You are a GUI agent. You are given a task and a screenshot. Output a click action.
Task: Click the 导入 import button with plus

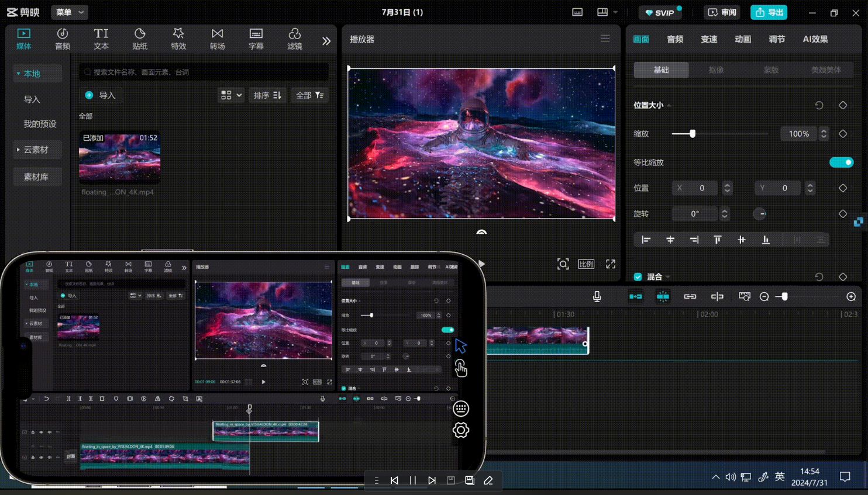coord(101,95)
